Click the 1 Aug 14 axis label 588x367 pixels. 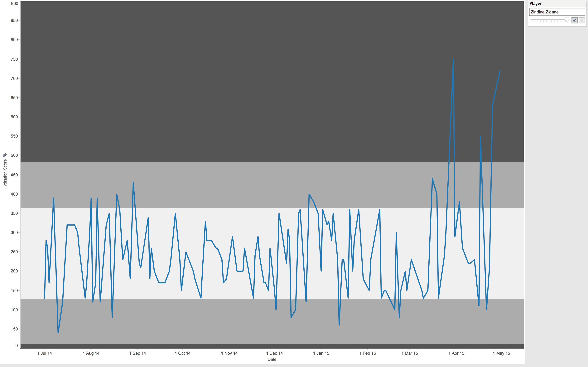click(x=91, y=353)
